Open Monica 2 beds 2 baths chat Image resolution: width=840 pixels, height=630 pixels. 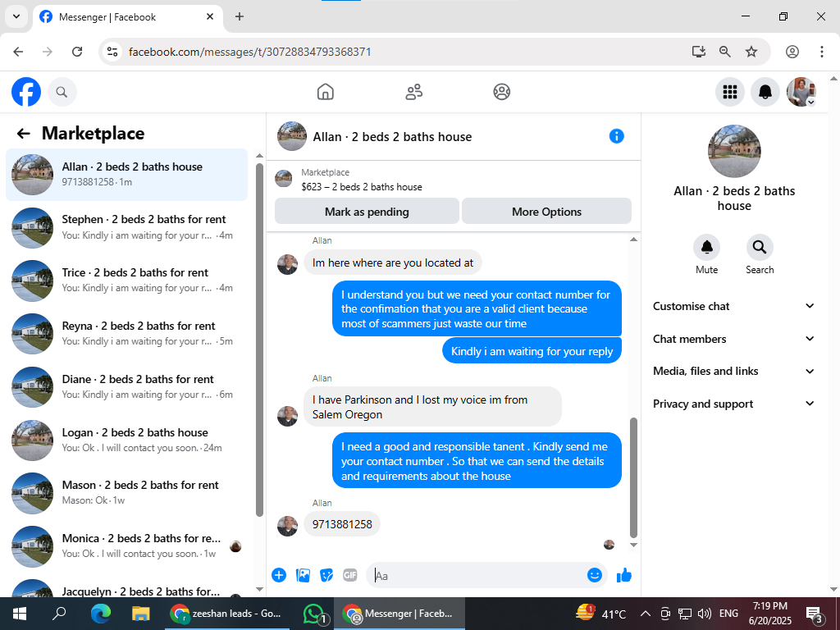[127, 546]
